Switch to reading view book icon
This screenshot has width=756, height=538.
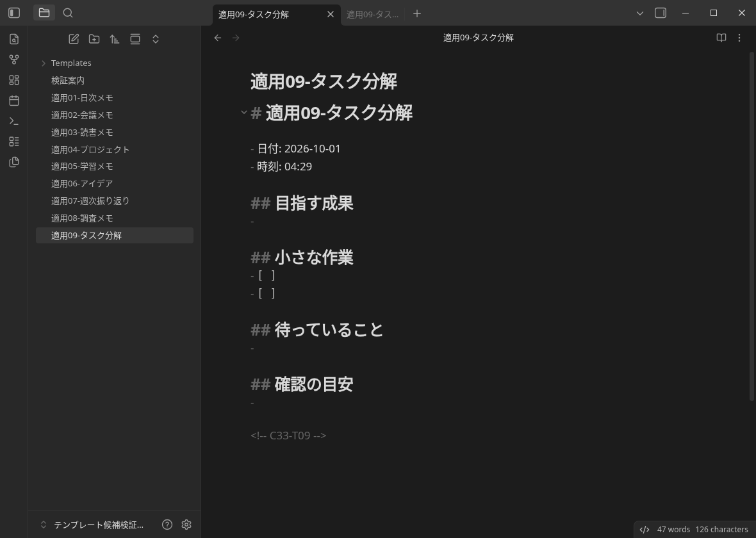(721, 38)
